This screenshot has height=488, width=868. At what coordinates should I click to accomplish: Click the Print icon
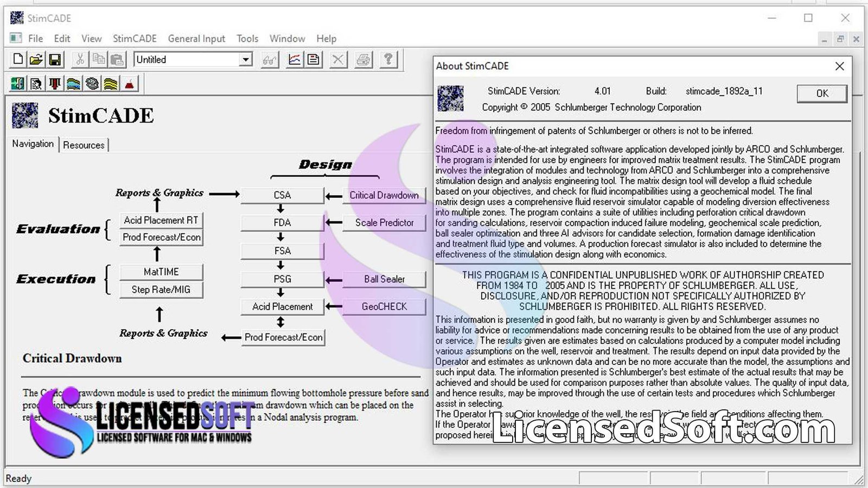[363, 59]
